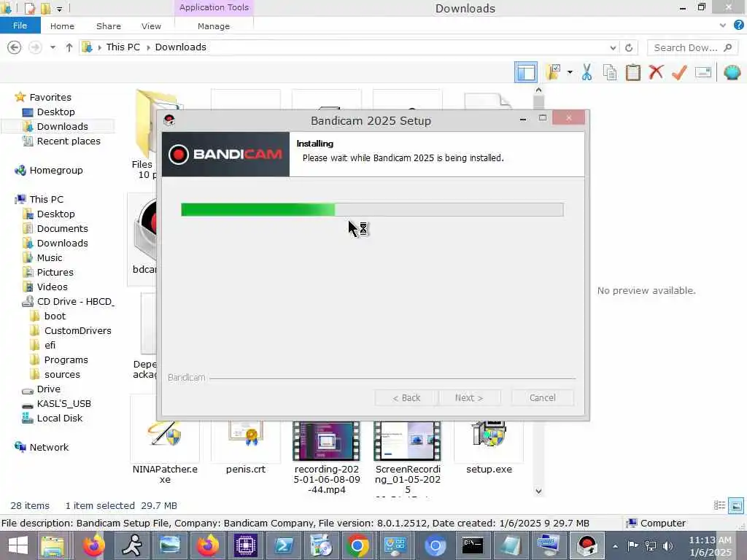Open the Manage ribbon tab
This screenshot has height=560, width=747.
(x=214, y=26)
